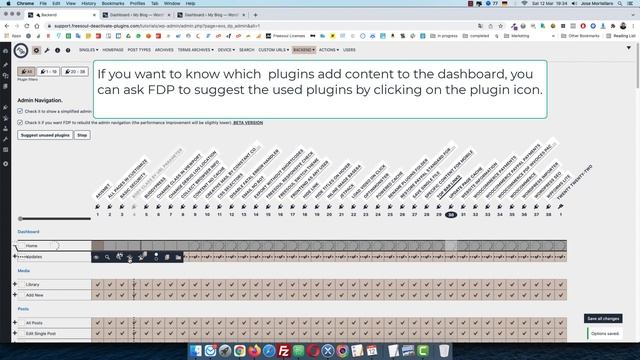
Task: Click the plug icon above column number 5
Action: click(146, 207)
